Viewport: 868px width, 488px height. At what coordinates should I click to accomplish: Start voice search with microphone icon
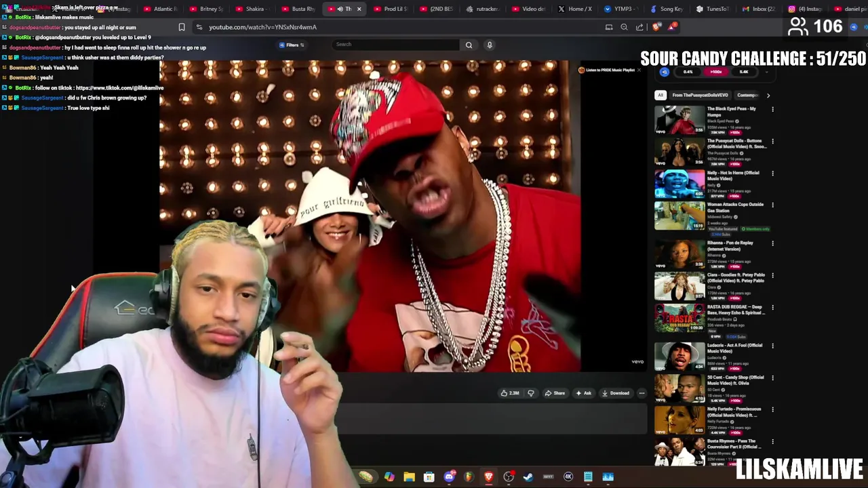490,45
